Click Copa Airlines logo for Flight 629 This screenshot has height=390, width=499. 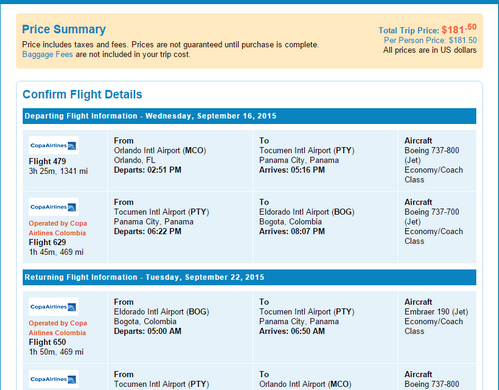point(54,207)
